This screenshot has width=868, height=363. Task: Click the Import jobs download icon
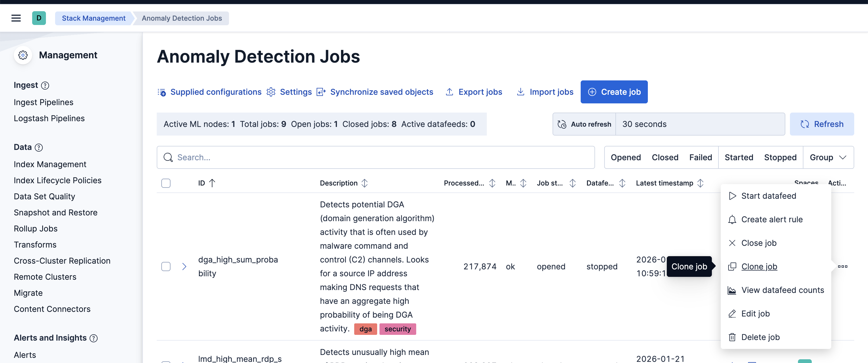[x=521, y=92]
